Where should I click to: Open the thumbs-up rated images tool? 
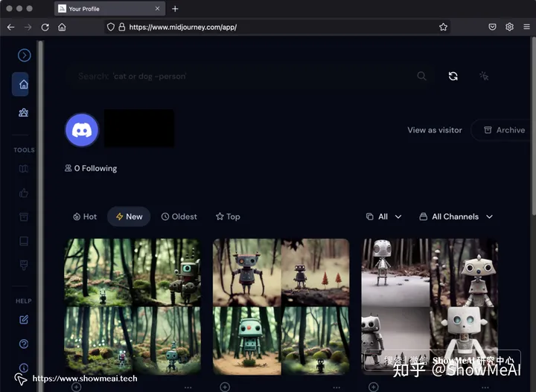(x=24, y=193)
